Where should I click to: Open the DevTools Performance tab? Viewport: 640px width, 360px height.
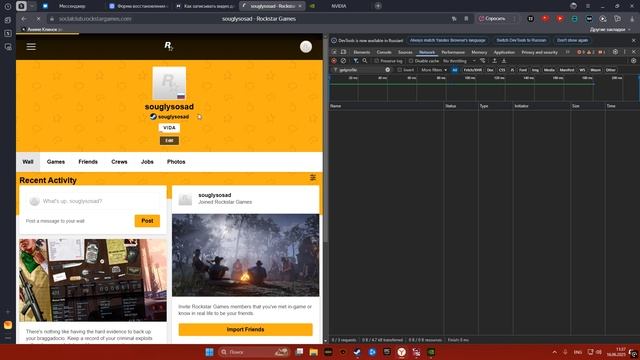(x=453, y=52)
